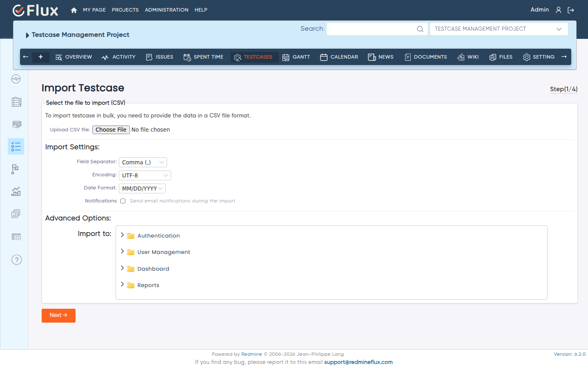Expand the User Management folder chevron
588x368 pixels.
[122, 251]
